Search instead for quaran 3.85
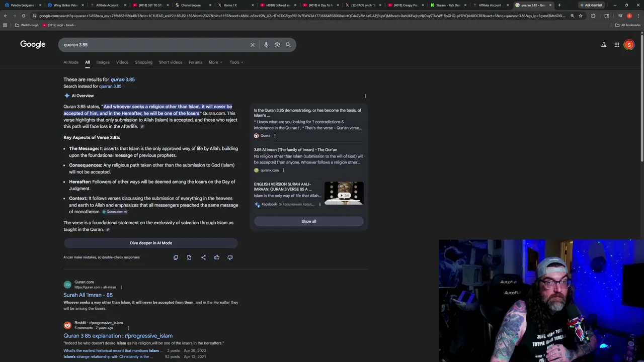 point(110,86)
